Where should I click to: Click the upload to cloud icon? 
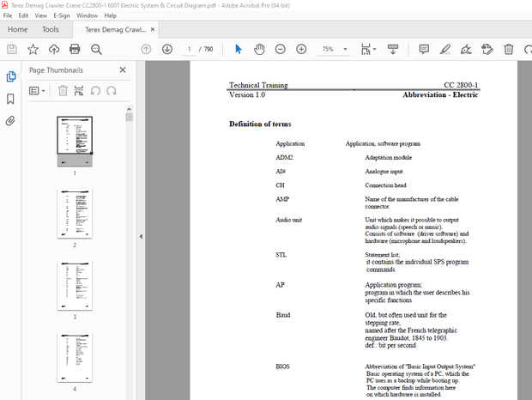[54, 50]
